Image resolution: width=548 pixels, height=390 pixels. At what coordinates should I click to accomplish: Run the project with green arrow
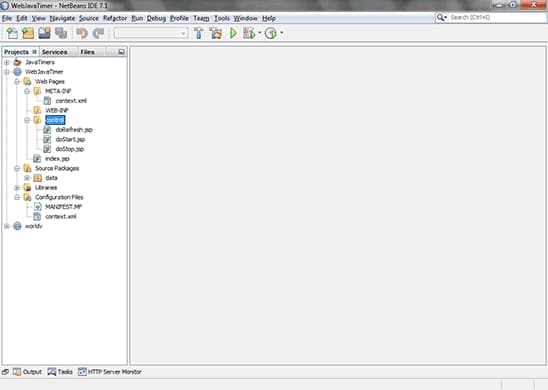233,33
